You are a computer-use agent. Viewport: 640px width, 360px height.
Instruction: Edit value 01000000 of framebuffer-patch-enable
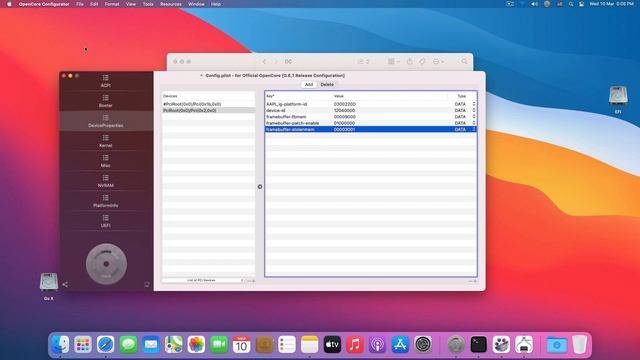point(344,123)
